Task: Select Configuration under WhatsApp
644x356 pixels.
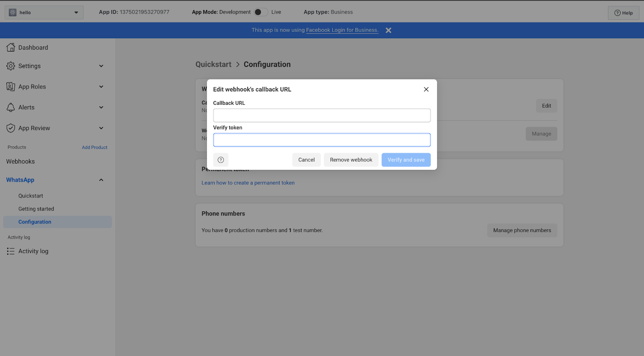Action: point(58,222)
